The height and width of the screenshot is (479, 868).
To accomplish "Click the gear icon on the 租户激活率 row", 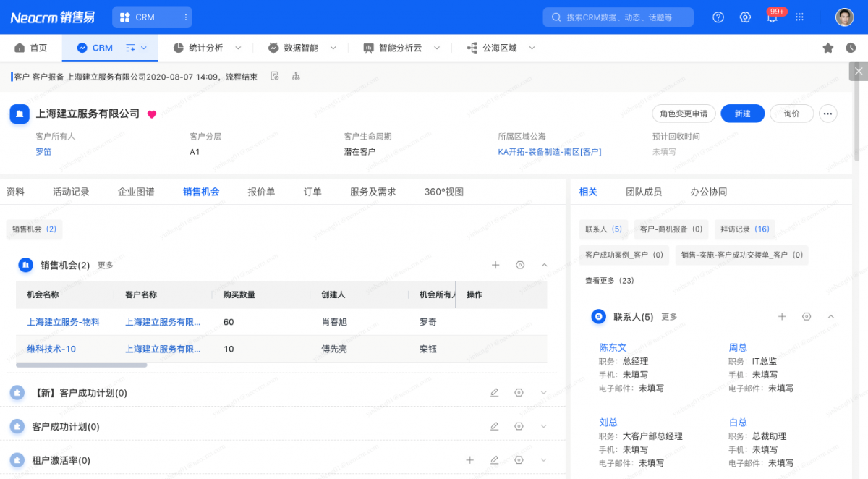I will click(x=519, y=459).
